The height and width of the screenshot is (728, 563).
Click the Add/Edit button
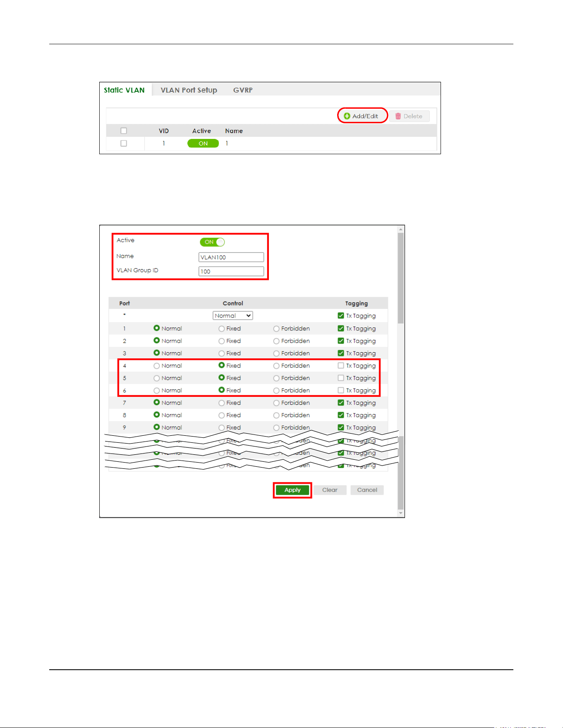pos(362,116)
